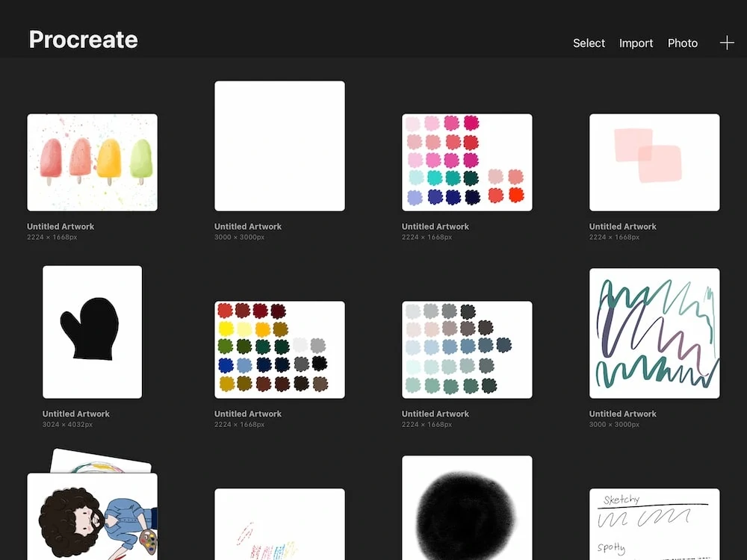Open the two overlapping pink squares artwork

[x=654, y=162]
